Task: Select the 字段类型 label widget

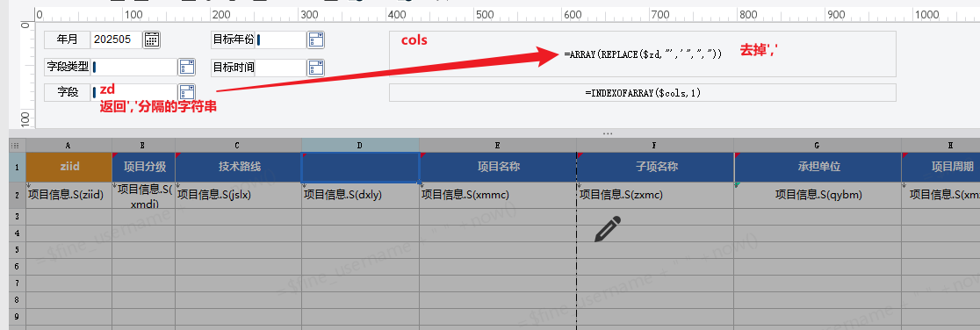Action: coord(68,67)
